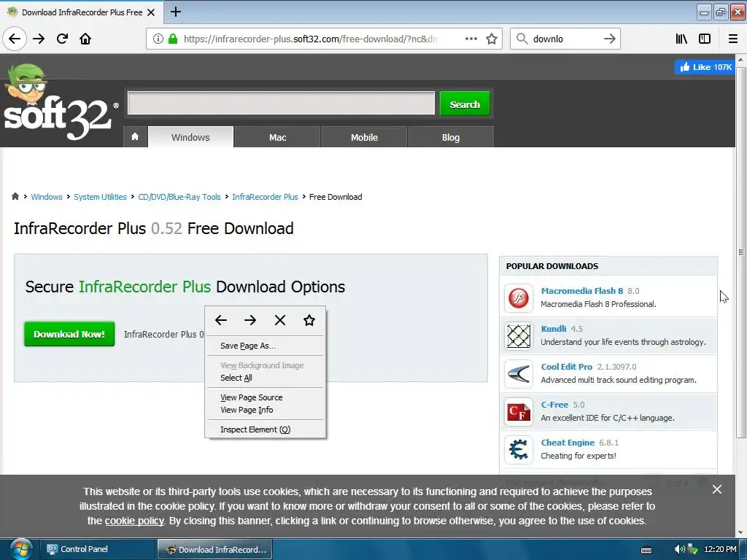The width and height of the screenshot is (747, 560).
Task: Click the soft32 home icon in navigation
Action: pyautogui.click(x=135, y=137)
